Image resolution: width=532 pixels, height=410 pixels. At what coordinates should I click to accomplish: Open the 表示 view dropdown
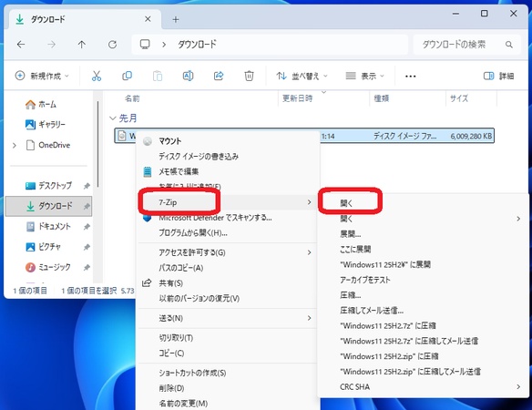364,76
